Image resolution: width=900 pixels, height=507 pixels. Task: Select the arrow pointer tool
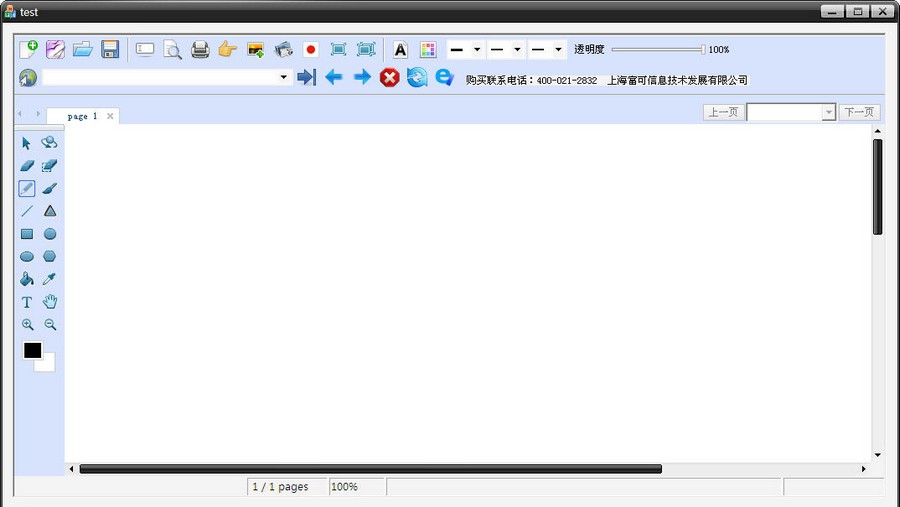tap(26, 143)
